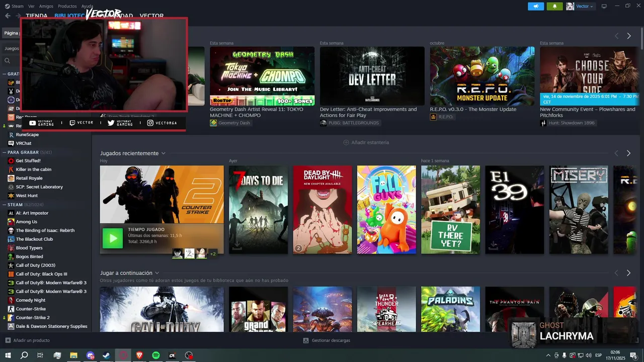The height and width of the screenshot is (362, 644).
Task: Open the PUBG Dev Letter news
Action: click(372, 76)
